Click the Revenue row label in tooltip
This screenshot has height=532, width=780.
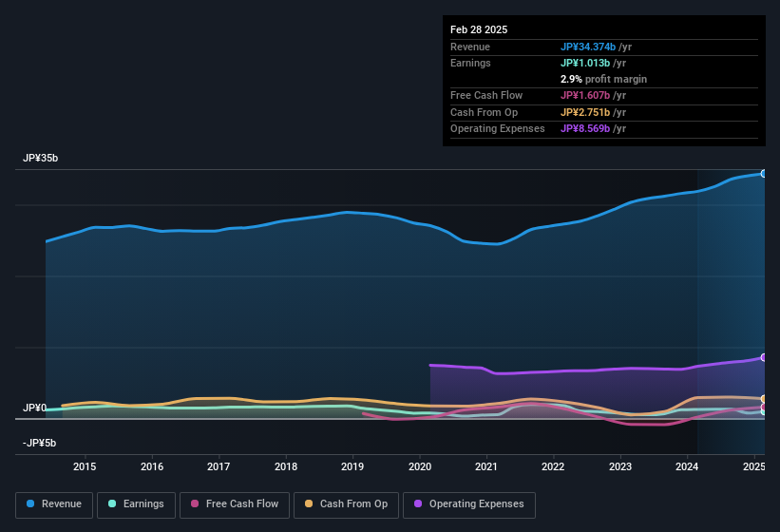[470, 47]
